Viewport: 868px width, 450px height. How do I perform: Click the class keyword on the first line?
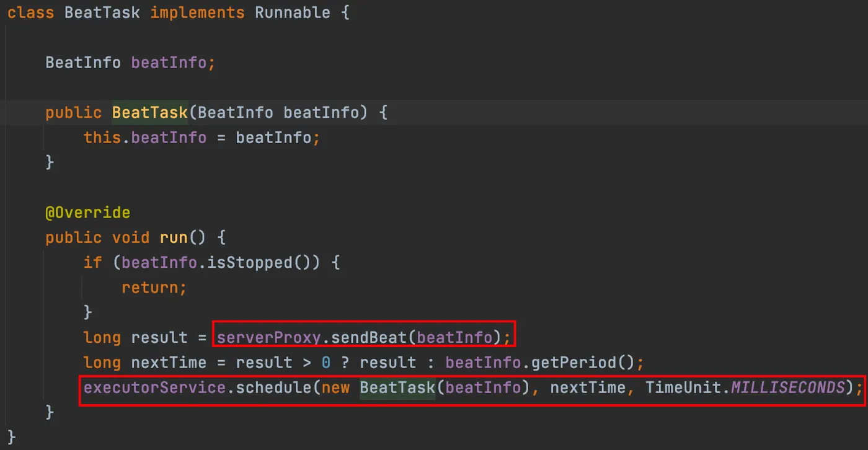[30, 13]
